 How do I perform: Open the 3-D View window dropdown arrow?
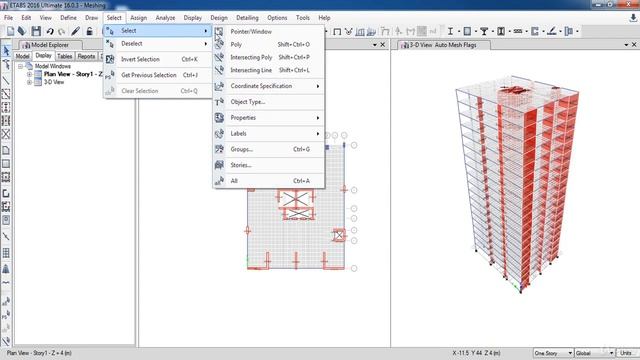click(x=626, y=44)
